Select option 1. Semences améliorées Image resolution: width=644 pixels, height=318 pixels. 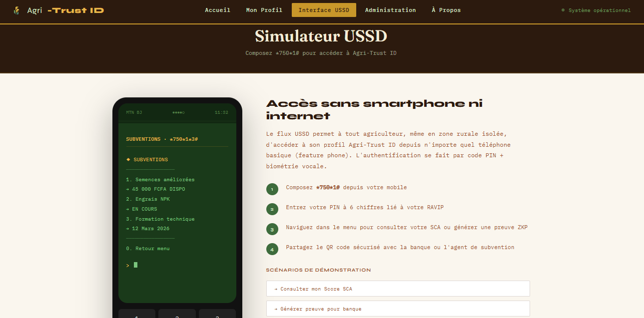point(160,179)
